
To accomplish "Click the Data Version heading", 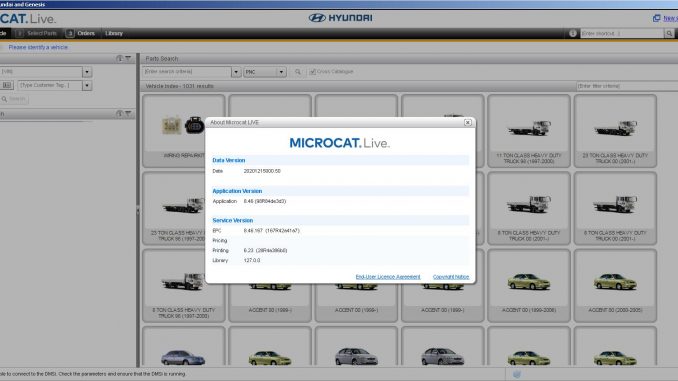I will pyautogui.click(x=229, y=160).
